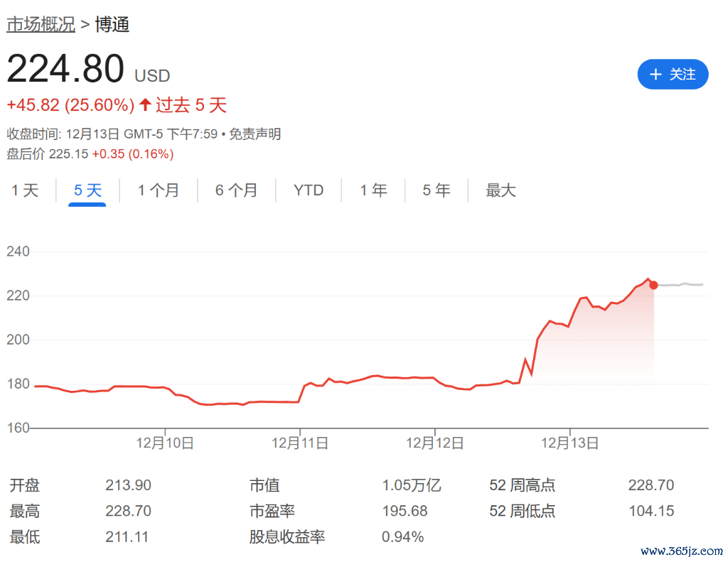
Task: Click the +0.35 (0.16%) after-hours change
Action: pyautogui.click(x=133, y=154)
